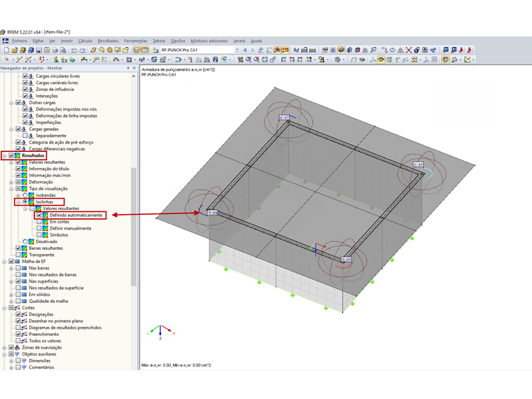Click the edit pencil parallelogram icon

(x=93, y=50)
